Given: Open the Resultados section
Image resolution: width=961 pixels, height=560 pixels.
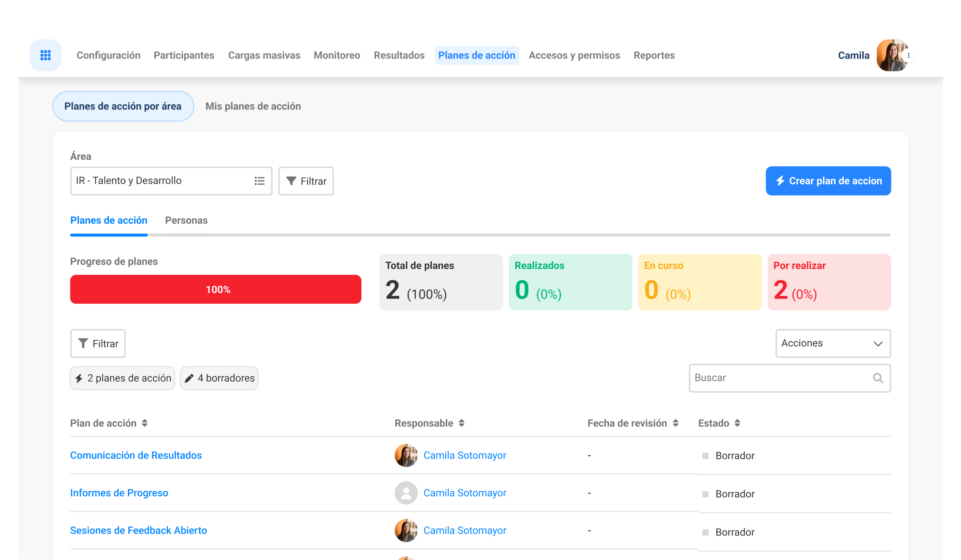Looking at the screenshot, I should coord(399,55).
